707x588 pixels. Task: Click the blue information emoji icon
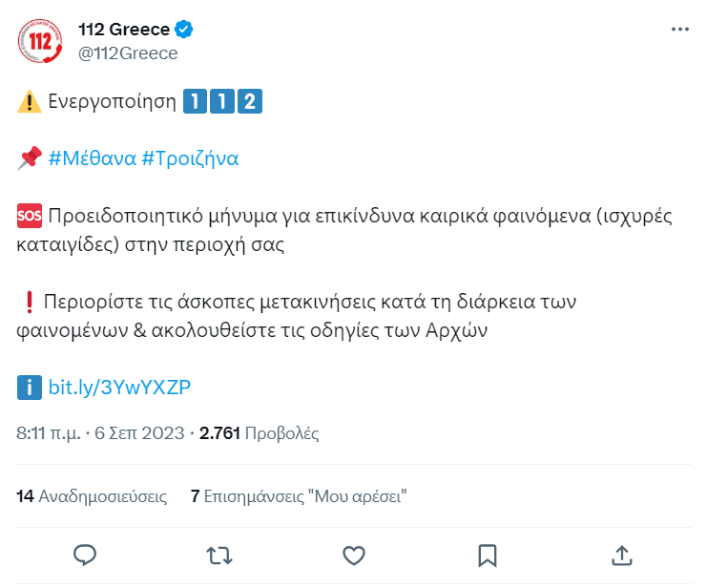(30, 388)
